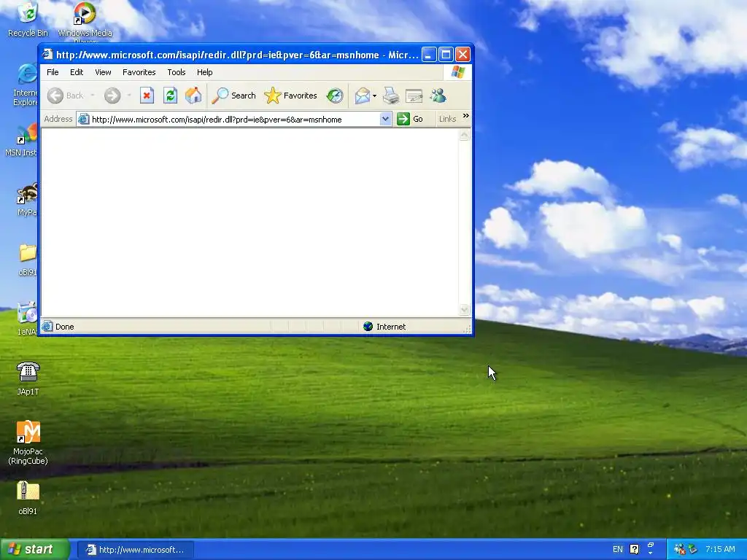Open the Help menu
The width and height of the screenshot is (747, 560).
[x=205, y=72]
